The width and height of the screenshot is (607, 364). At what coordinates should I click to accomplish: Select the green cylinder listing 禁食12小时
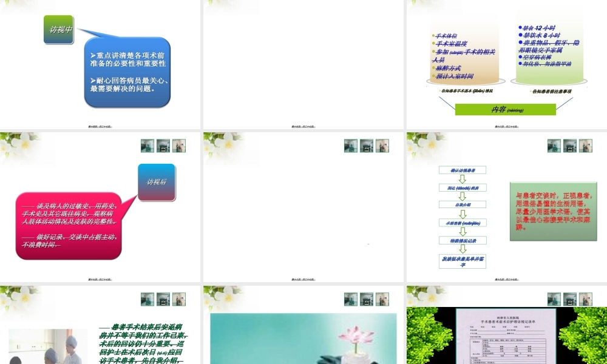click(549, 49)
